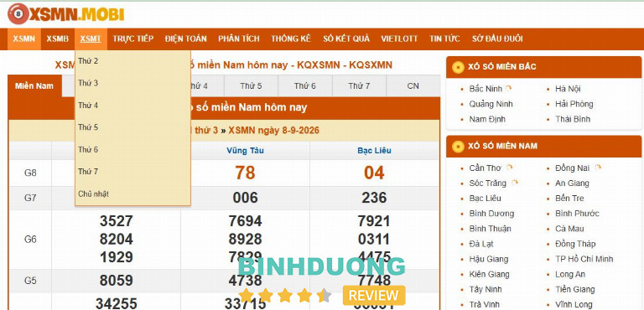
Task: Select Thứ 2 in XSMT dropdown
Action: click(x=132, y=61)
